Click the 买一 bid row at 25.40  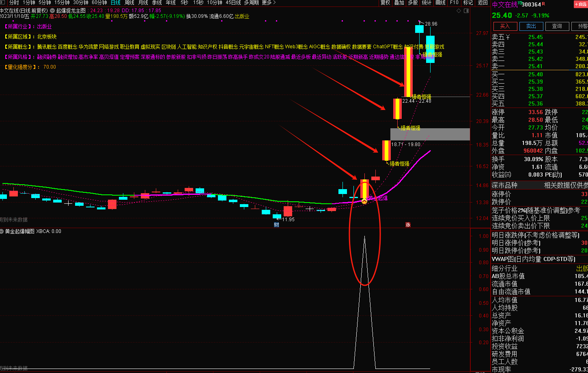[x=540, y=74]
